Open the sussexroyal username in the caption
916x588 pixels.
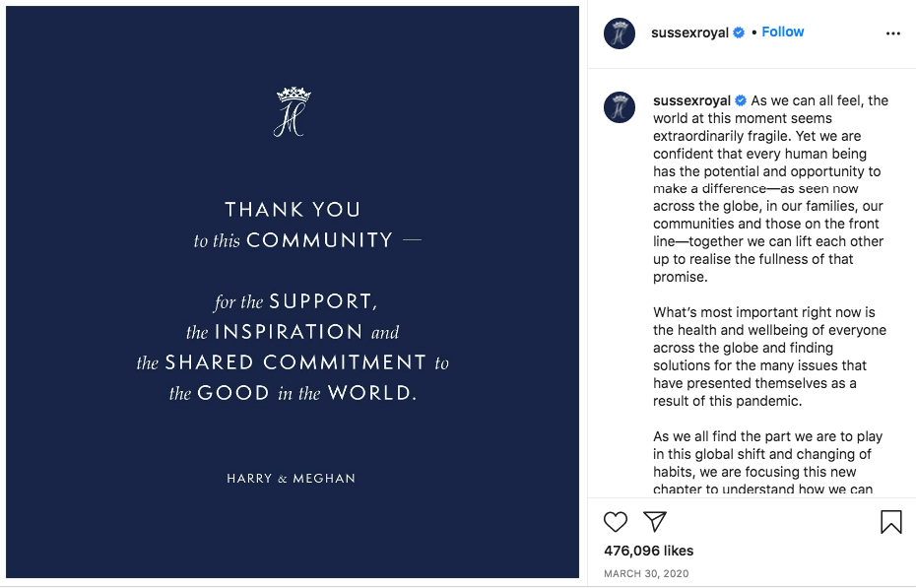[691, 100]
